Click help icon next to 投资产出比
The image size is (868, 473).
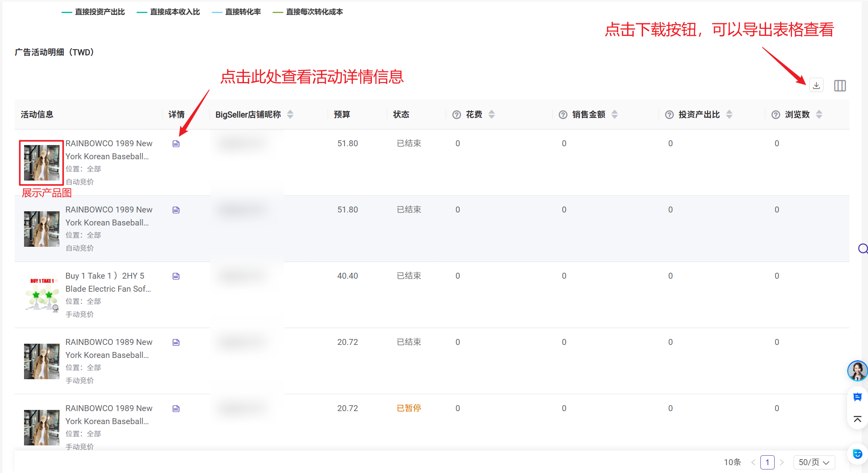tap(669, 115)
